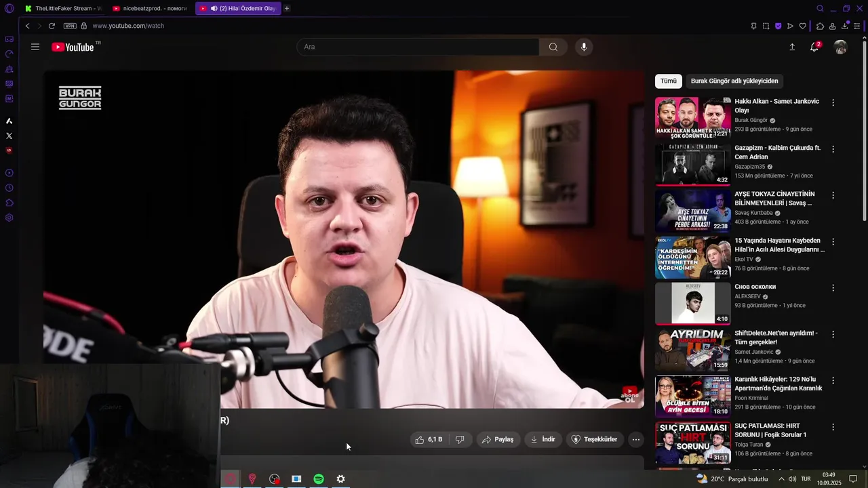Open the sidebar settings gear icon

tap(9, 218)
